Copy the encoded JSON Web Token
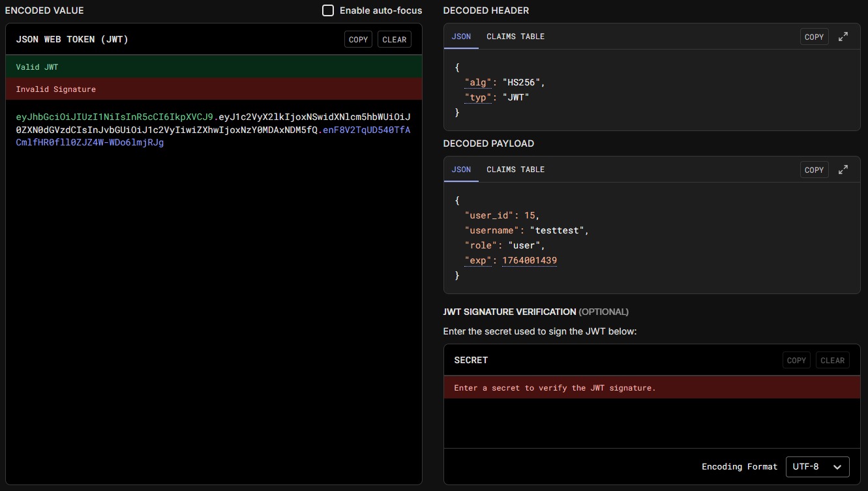This screenshot has width=868, height=491. point(358,39)
